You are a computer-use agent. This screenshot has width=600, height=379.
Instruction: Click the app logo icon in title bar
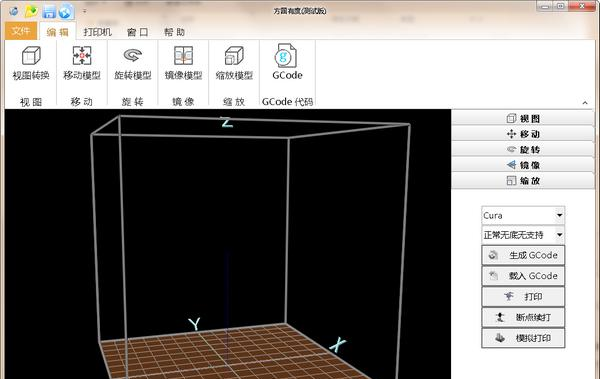click(x=14, y=11)
